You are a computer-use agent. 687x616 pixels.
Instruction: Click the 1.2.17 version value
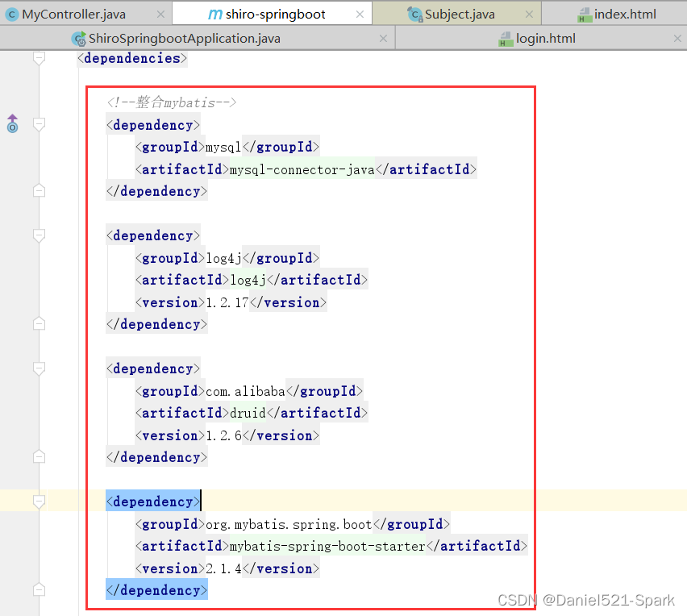tap(227, 302)
